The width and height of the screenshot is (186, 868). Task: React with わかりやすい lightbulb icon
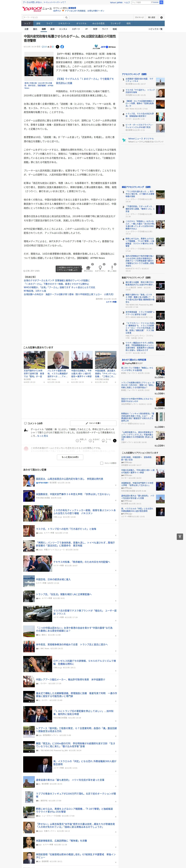point(100,268)
